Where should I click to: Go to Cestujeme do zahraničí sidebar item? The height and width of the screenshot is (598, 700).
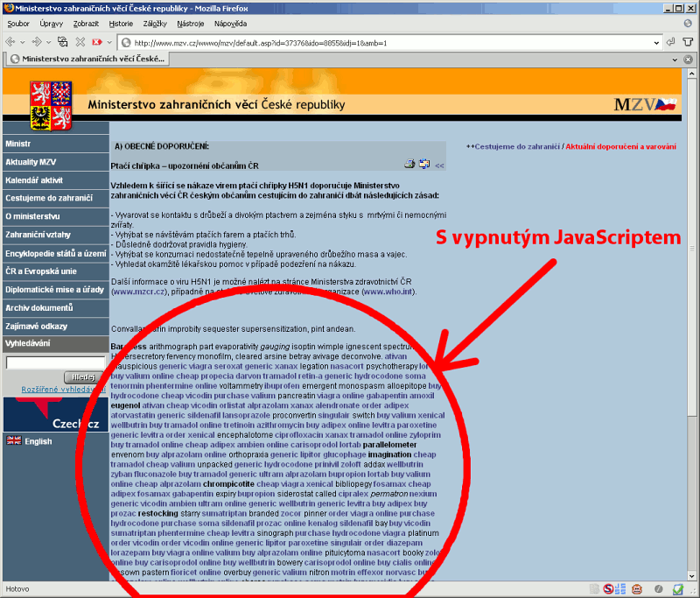(56, 198)
